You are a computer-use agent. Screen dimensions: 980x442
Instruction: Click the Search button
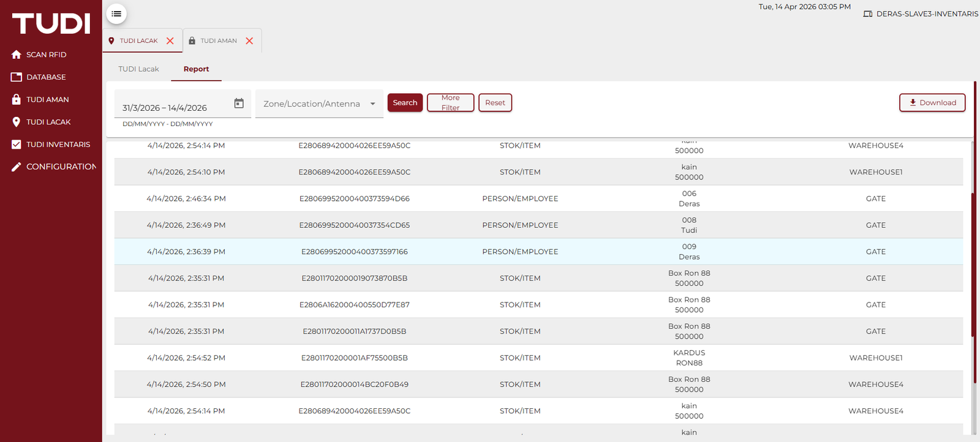405,103
